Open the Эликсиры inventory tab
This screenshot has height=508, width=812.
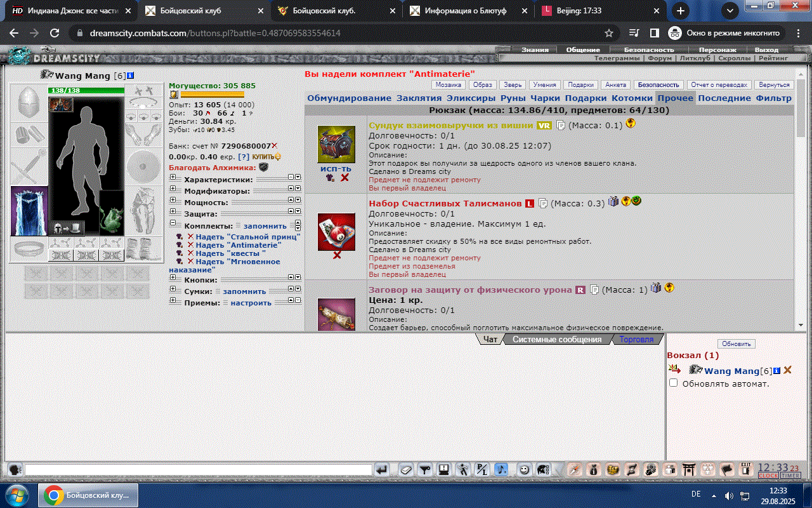tap(471, 98)
